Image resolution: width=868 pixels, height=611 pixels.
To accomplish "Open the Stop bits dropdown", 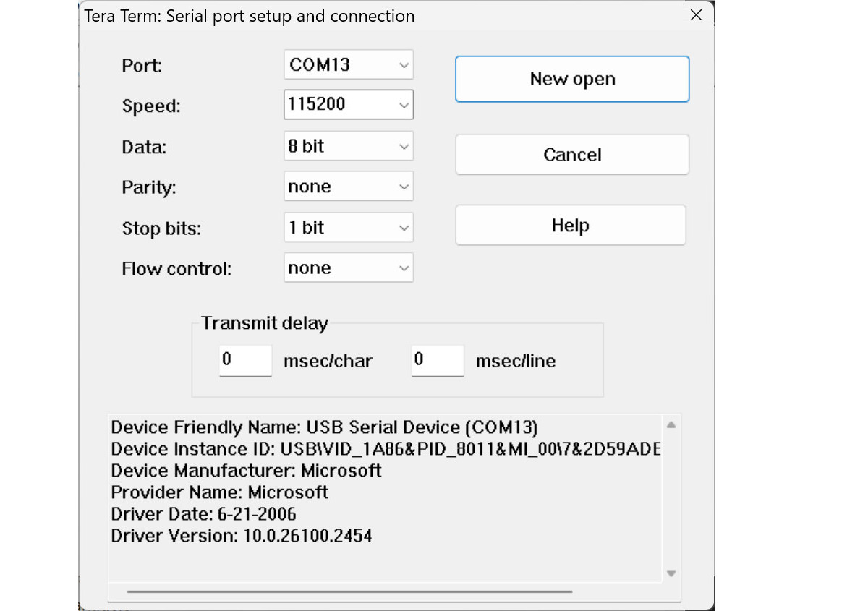I will coord(348,228).
